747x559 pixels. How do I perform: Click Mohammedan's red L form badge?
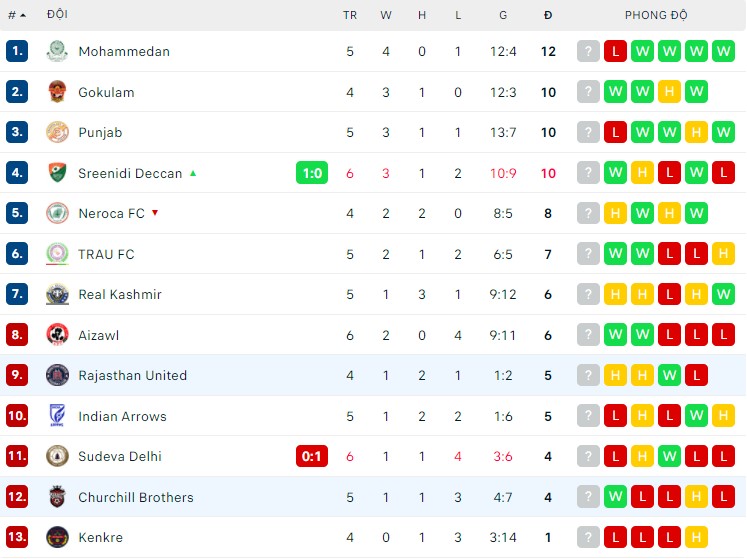616,51
